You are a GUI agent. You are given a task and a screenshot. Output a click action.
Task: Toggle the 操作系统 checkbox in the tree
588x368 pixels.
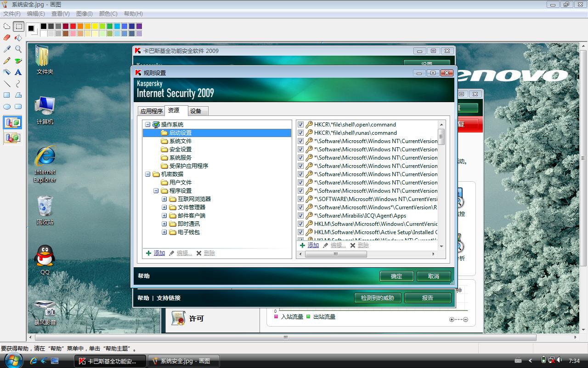(x=156, y=125)
